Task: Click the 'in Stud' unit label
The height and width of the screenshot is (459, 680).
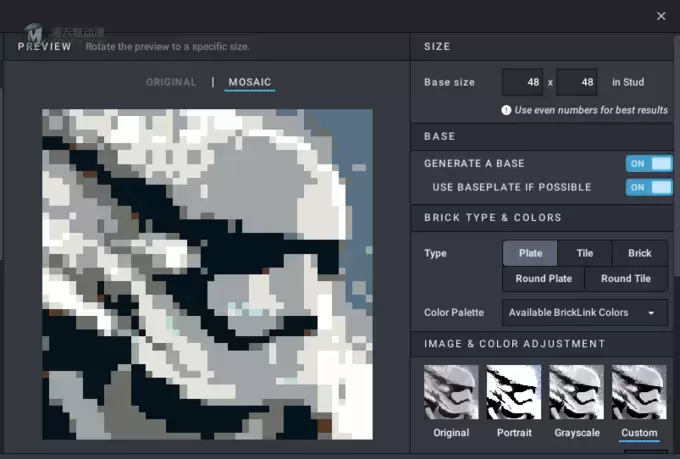Action: (628, 82)
